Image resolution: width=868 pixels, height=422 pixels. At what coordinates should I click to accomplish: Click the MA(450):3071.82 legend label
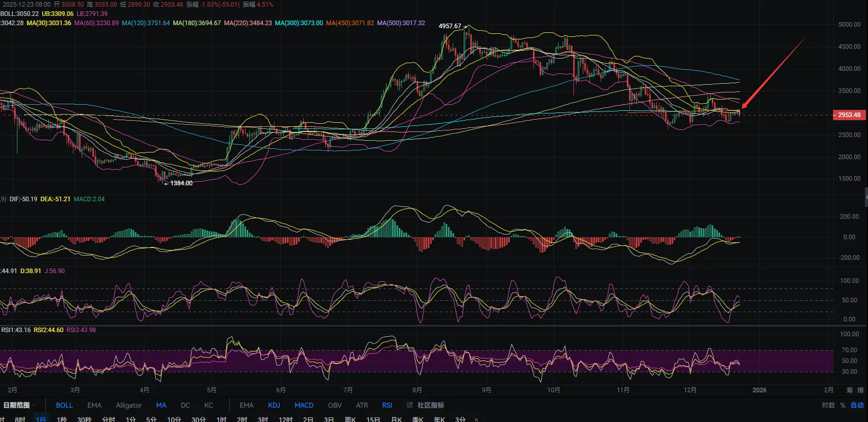pos(350,23)
